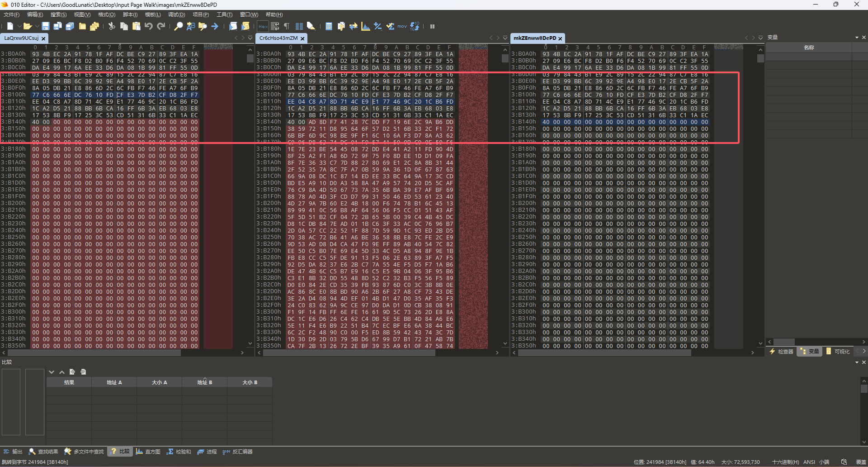The width and height of the screenshot is (868, 467).
Task: Click the Undo arrow icon
Action: 148,26
